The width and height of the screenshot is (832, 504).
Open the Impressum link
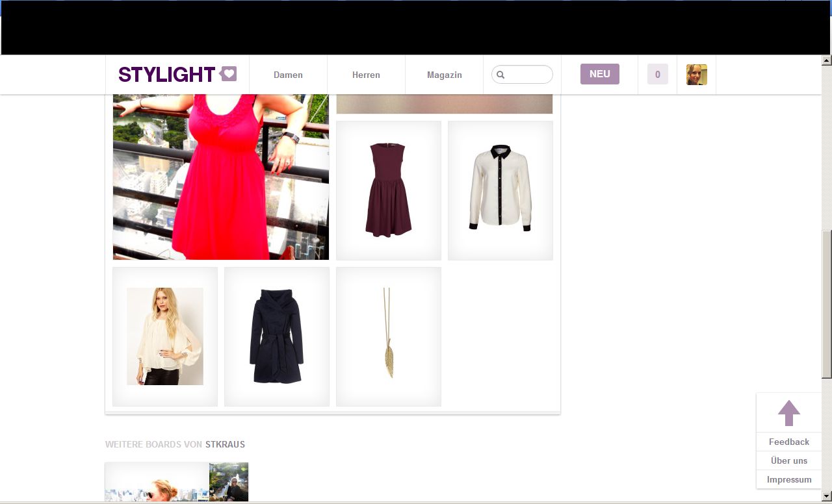pyautogui.click(x=789, y=479)
